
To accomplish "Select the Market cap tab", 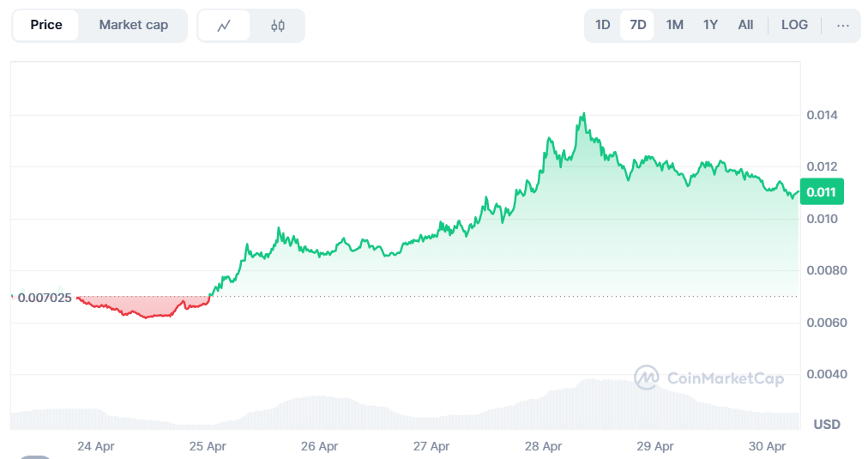I will [x=133, y=26].
